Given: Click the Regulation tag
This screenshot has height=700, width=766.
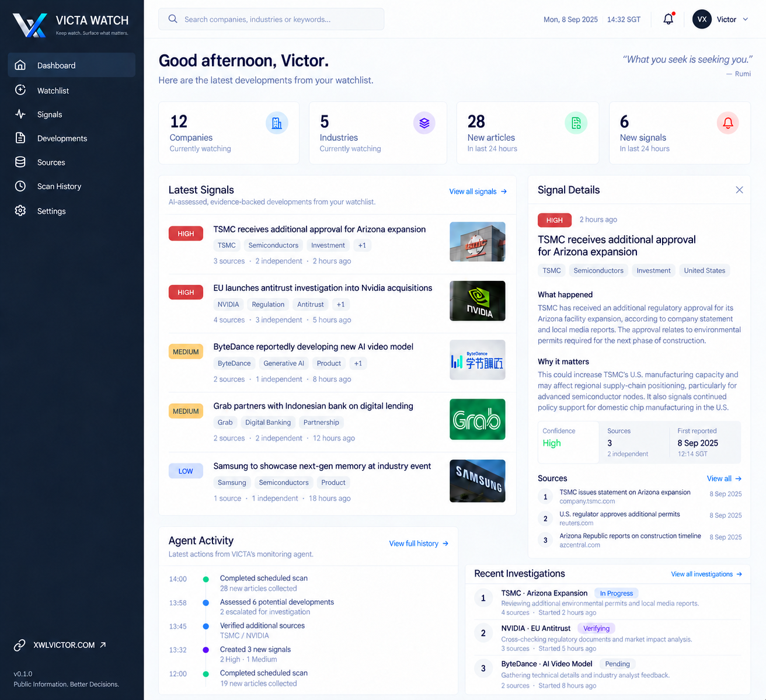Looking at the screenshot, I should pos(268,304).
